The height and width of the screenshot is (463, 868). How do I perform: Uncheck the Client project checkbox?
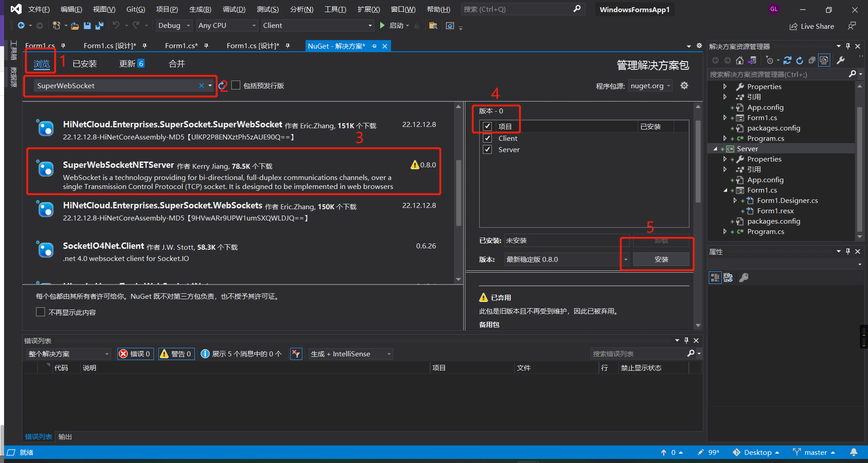[x=487, y=138]
